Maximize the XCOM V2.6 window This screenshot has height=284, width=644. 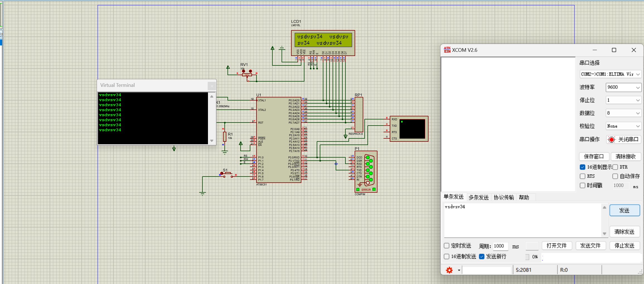pos(614,50)
